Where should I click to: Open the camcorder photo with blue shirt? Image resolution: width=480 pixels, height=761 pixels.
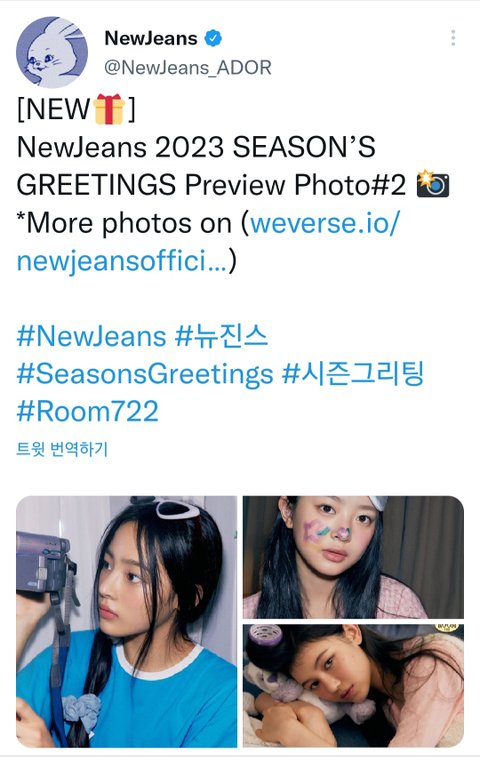[x=127, y=621]
